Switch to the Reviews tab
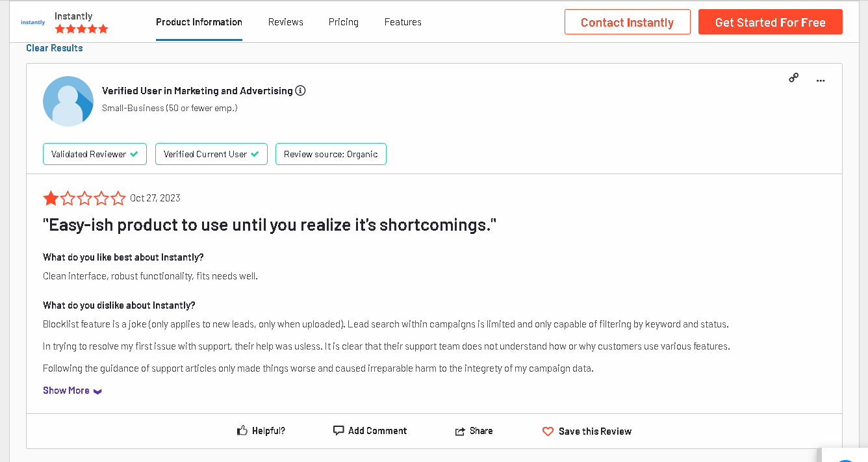Viewport: 868px width, 462px height. [285, 21]
